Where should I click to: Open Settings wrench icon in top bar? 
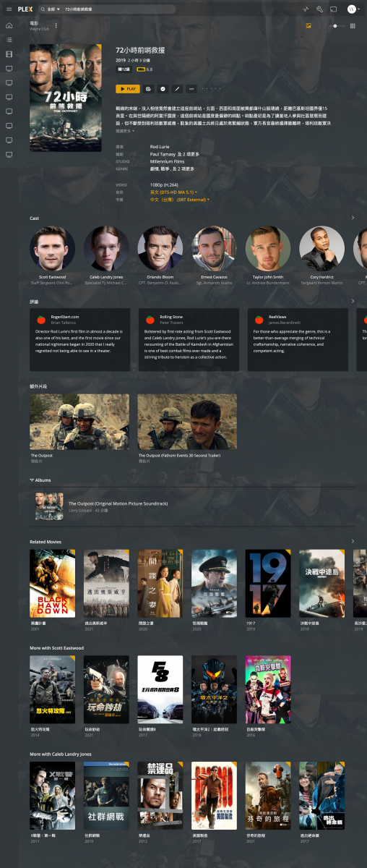(x=319, y=9)
